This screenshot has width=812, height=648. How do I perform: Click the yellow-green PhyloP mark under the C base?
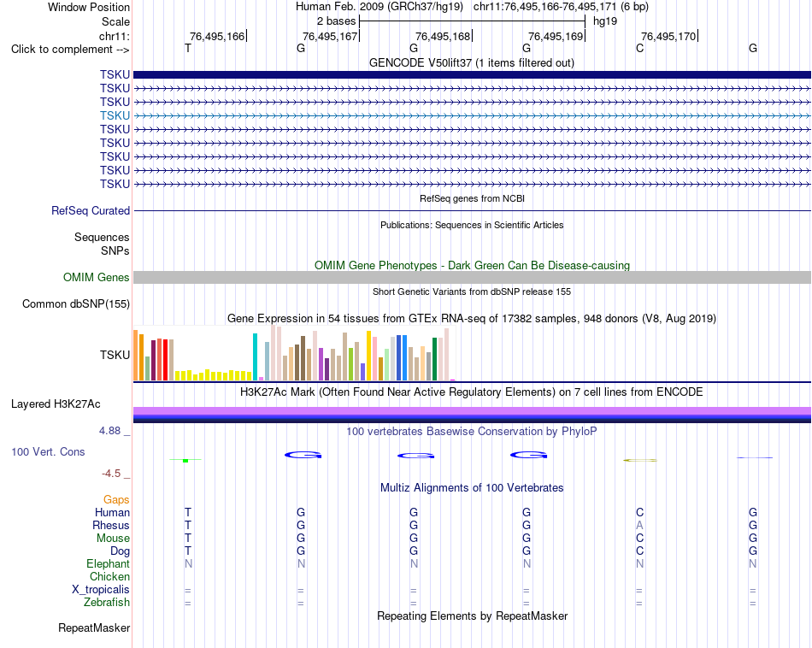[640, 460]
